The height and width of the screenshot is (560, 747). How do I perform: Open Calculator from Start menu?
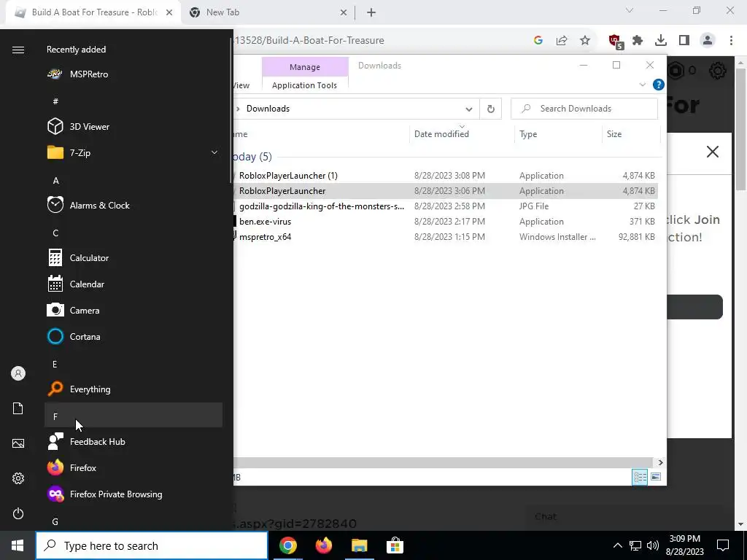[133, 257]
